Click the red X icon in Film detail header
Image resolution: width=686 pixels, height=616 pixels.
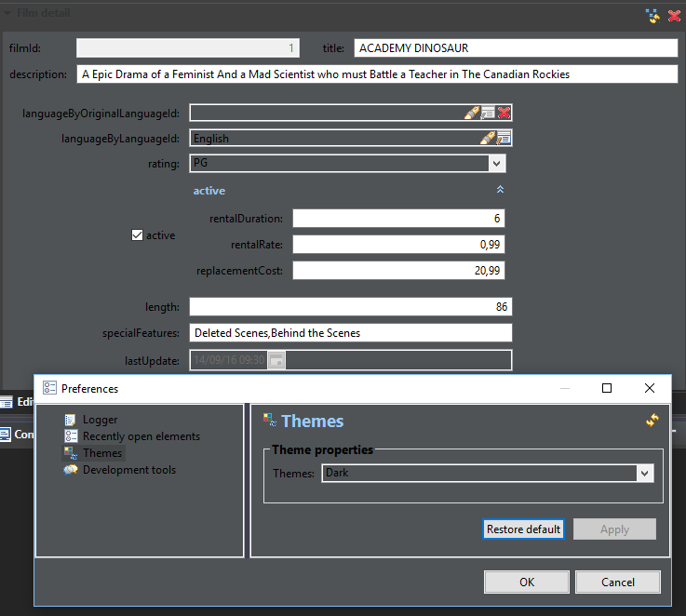(x=674, y=15)
